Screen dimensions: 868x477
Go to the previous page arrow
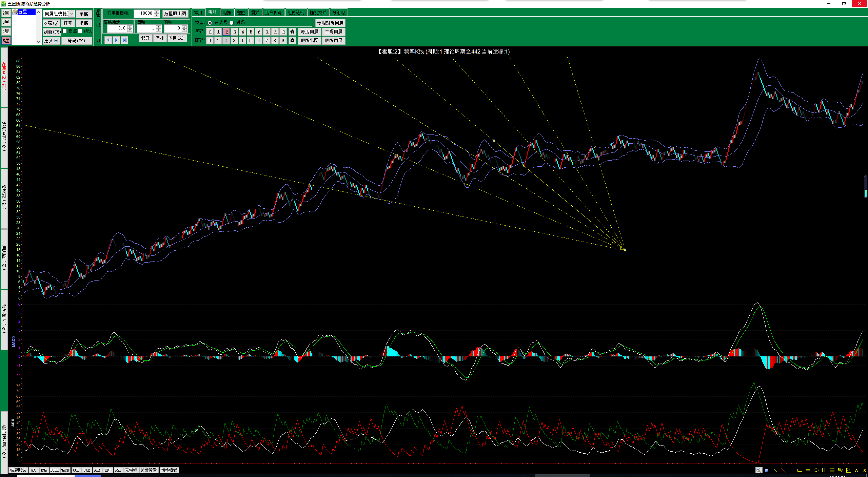point(108,40)
